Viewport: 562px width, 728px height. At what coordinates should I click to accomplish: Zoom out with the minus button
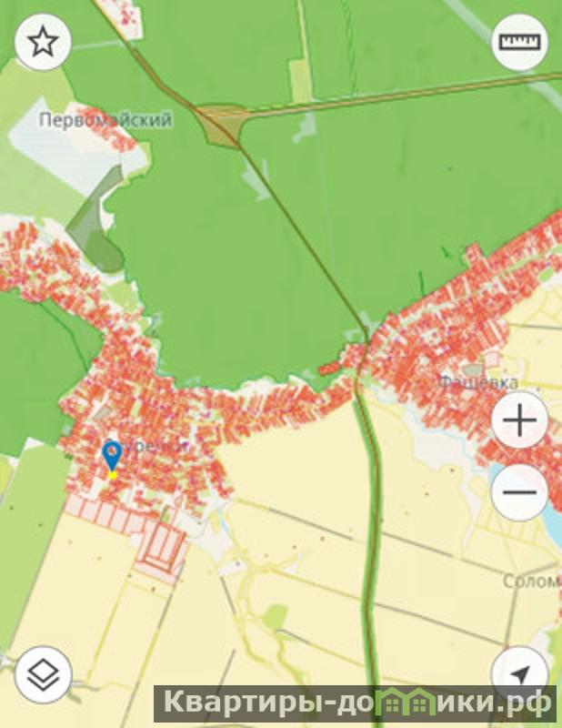pyautogui.click(x=519, y=491)
